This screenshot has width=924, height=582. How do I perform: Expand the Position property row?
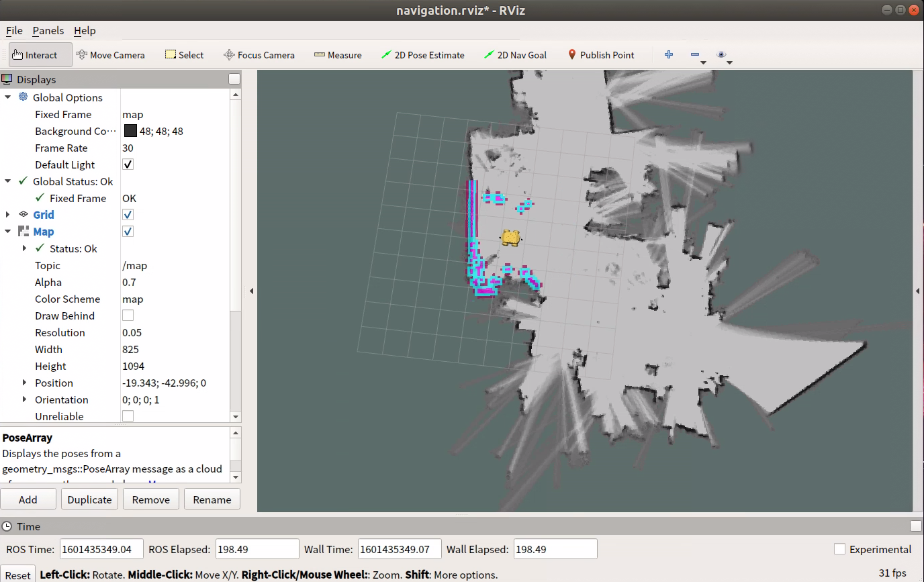(25, 383)
